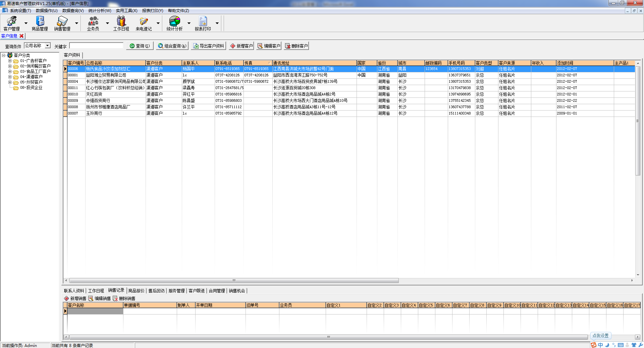Click the customer table horizontal scrollbar thumb

[x=234, y=280]
